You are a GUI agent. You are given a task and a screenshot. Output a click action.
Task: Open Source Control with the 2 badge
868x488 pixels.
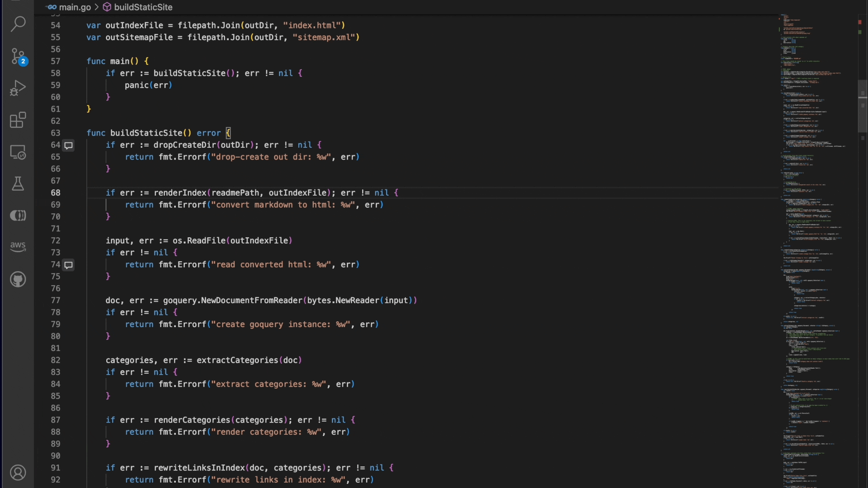click(x=18, y=56)
